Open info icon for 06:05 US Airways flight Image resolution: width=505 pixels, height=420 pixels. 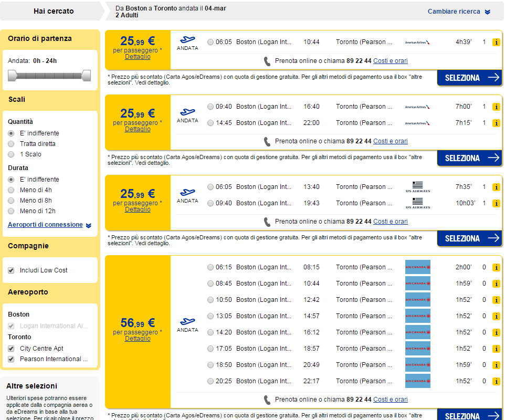click(x=496, y=187)
